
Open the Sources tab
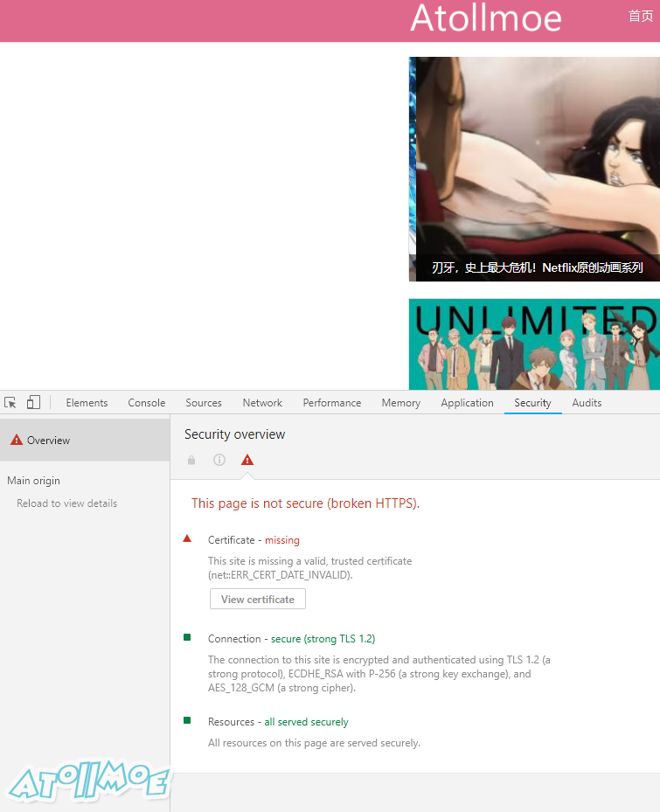click(x=204, y=403)
